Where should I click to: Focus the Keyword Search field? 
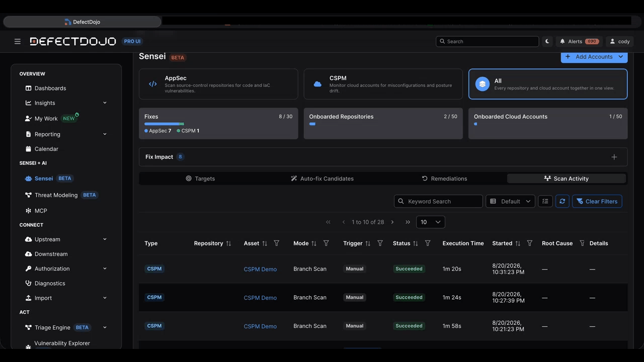(x=438, y=201)
